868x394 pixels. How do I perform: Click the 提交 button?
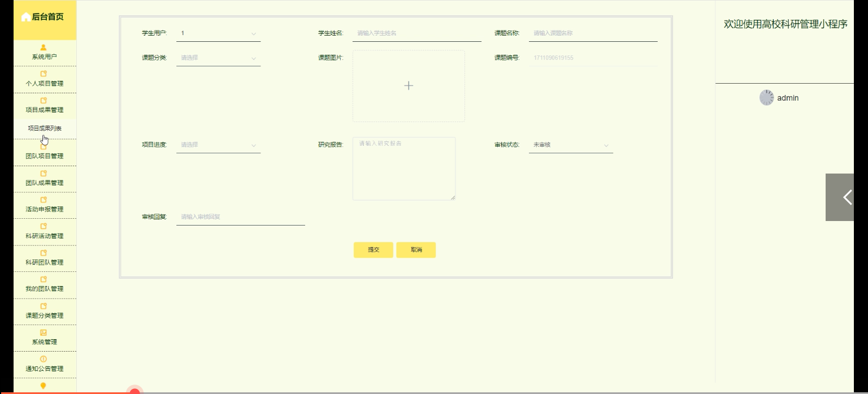[374, 250]
